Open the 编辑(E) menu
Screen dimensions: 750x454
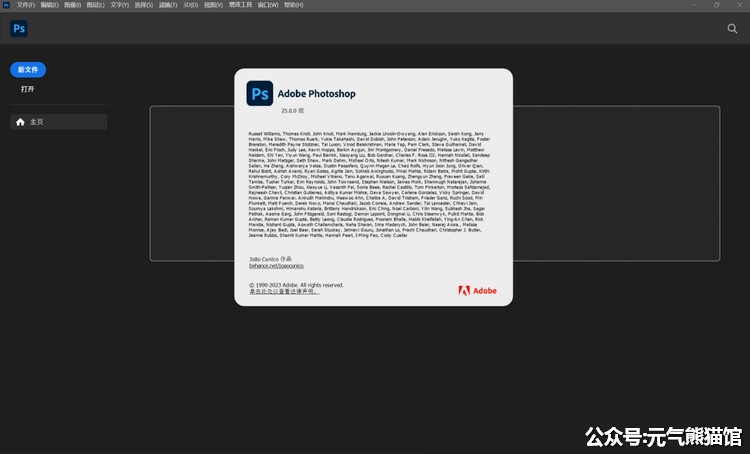49,5
